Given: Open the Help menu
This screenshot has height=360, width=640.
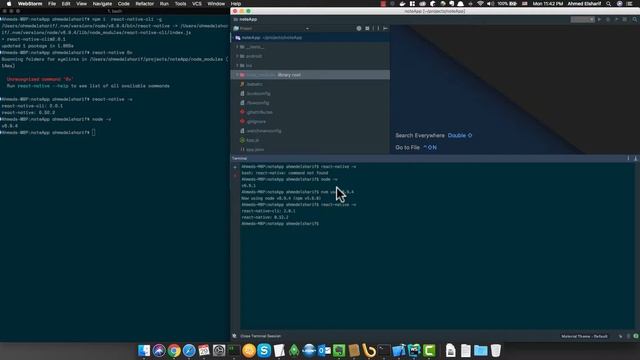Looking at the screenshot, I should [236, 4].
